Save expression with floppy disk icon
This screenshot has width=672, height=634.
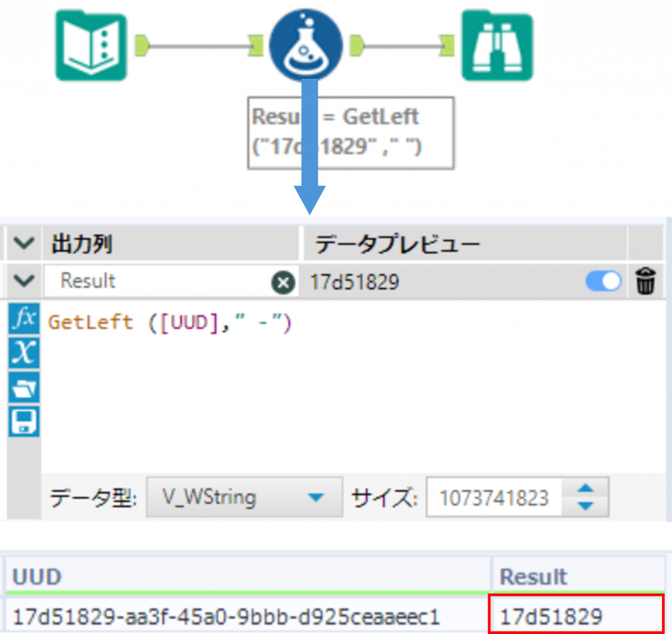24,421
